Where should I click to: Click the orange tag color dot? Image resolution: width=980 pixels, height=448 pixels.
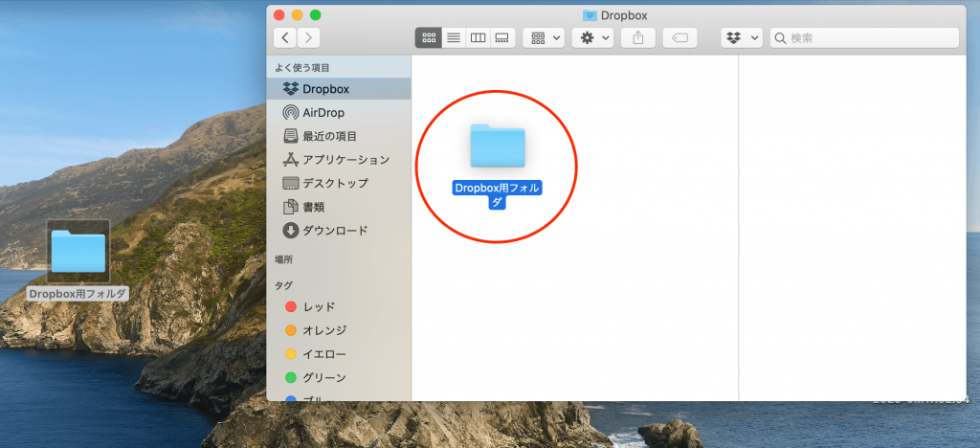click(291, 330)
